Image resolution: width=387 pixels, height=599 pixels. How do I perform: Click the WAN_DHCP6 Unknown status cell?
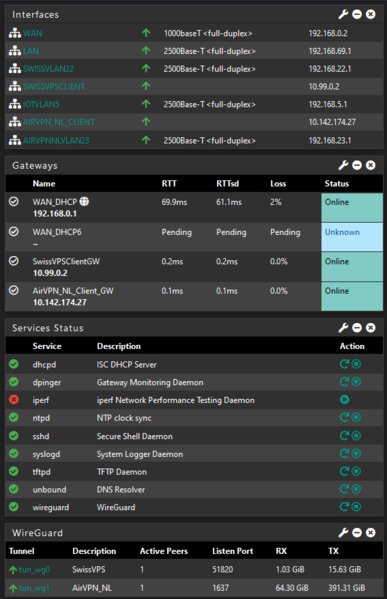point(352,237)
